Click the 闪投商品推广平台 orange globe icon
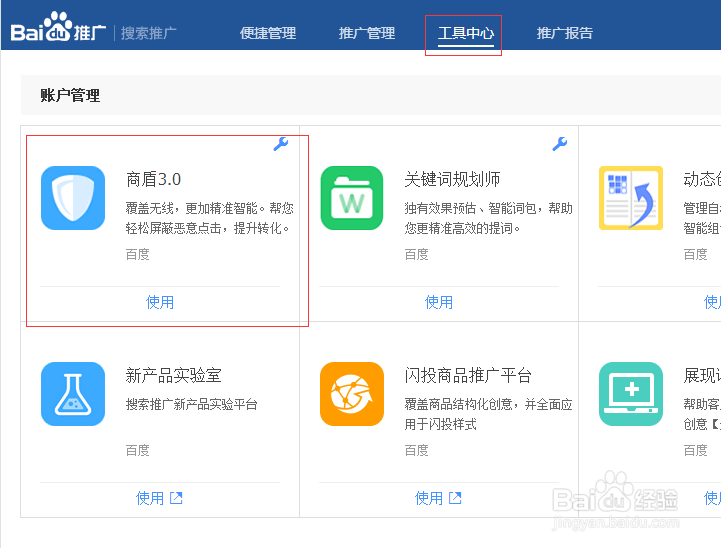Image resolution: width=721 pixels, height=548 pixels. click(x=352, y=394)
